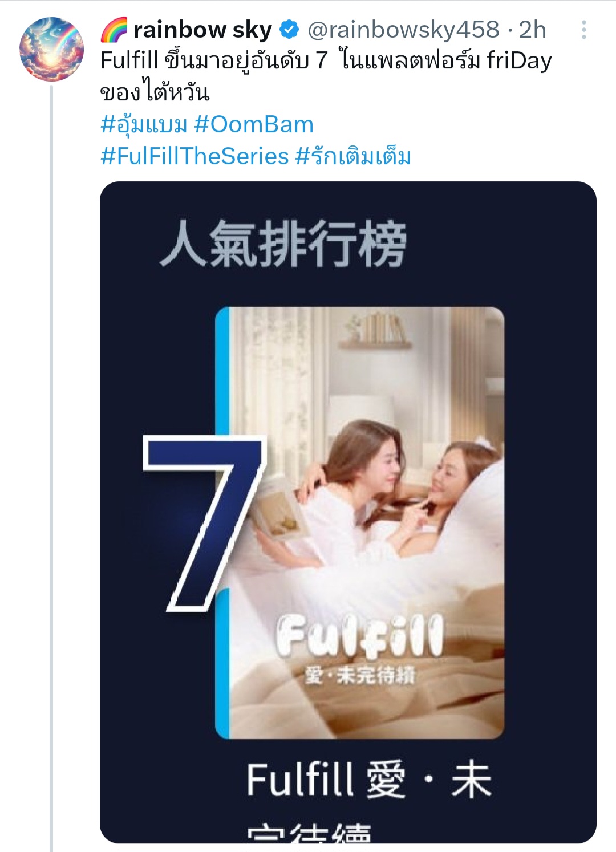This screenshot has width=616, height=852.
Task: Open the #OomBam hashtag
Action: click(254, 124)
